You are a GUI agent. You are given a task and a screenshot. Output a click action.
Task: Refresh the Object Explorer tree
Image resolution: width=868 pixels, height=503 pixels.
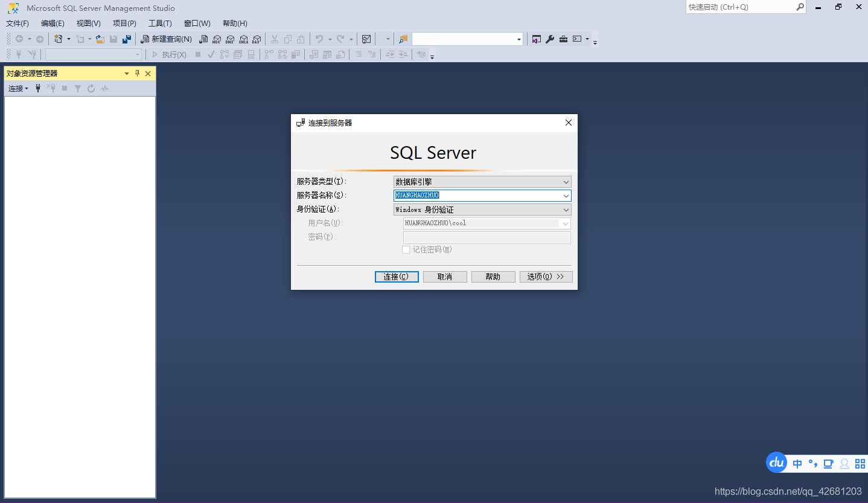tap(91, 88)
